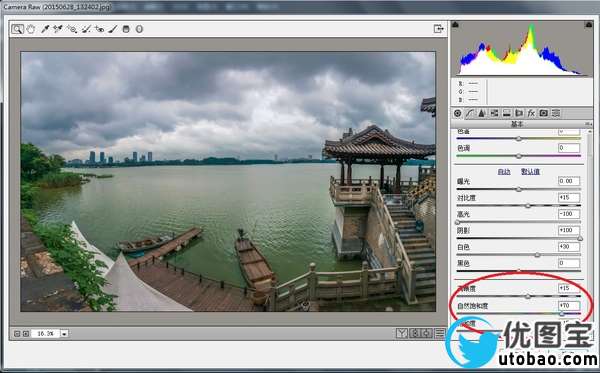The height and width of the screenshot is (373, 600).
Task: Click the 默认值 default link
Action: tap(530, 172)
